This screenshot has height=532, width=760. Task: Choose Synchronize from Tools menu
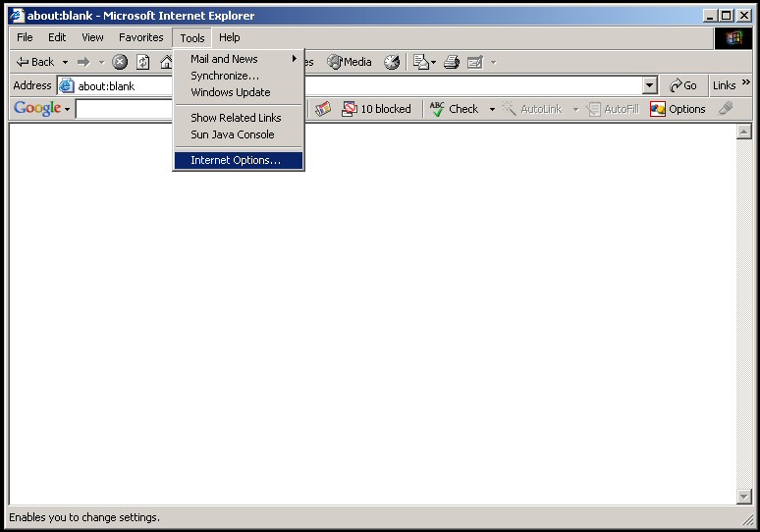239,76
